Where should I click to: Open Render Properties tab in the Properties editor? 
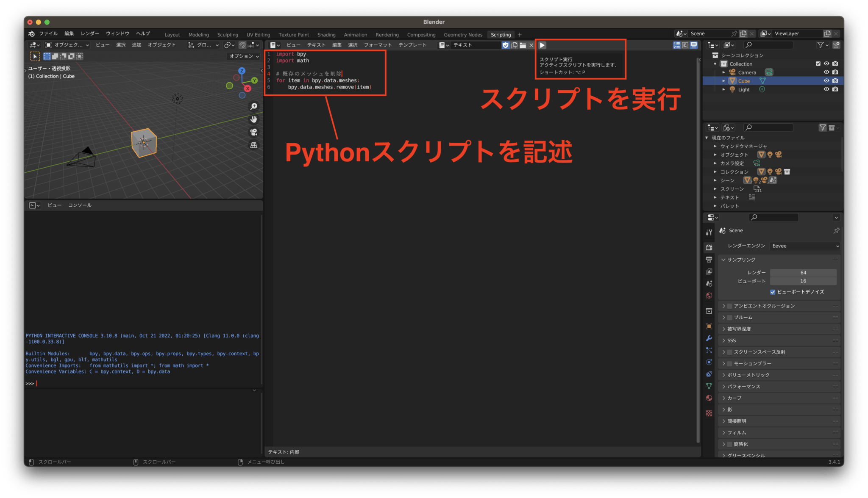[709, 247]
